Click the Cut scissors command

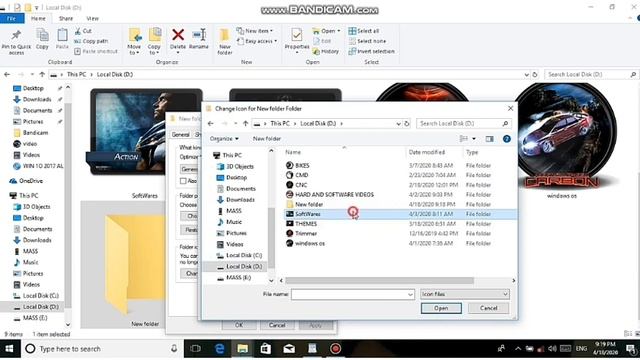(x=83, y=31)
